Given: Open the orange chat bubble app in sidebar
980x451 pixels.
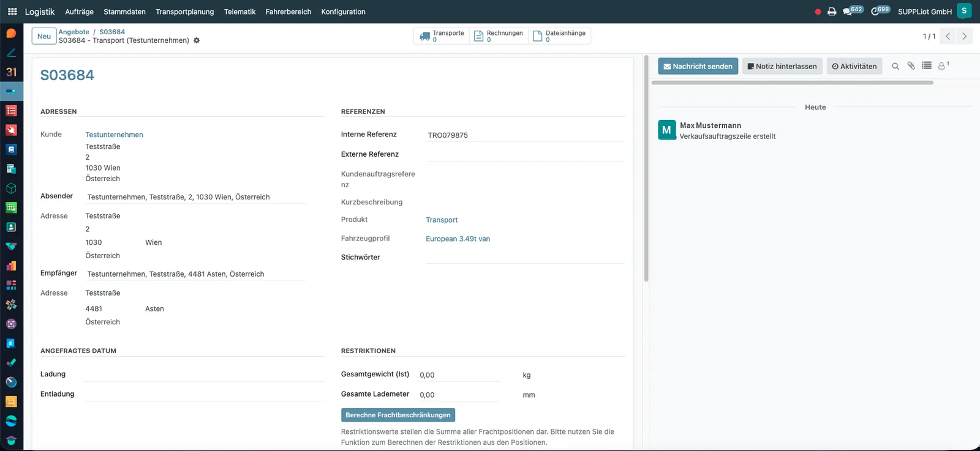Looking at the screenshot, I should pyautogui.click(x=11, y=33).
